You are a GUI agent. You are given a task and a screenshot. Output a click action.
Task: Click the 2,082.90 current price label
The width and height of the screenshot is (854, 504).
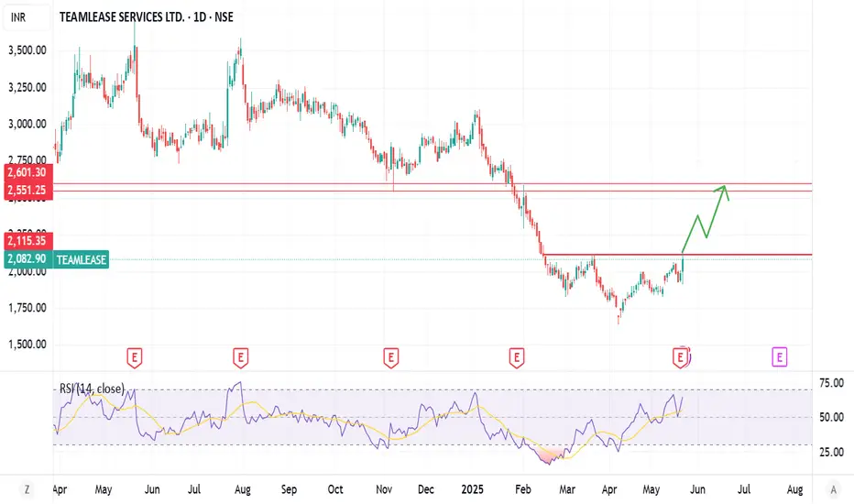click(29, 258)
